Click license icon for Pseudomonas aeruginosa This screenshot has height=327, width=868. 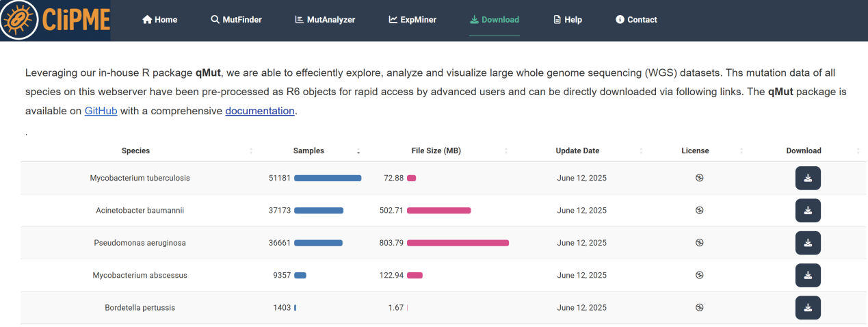[699, 243]
